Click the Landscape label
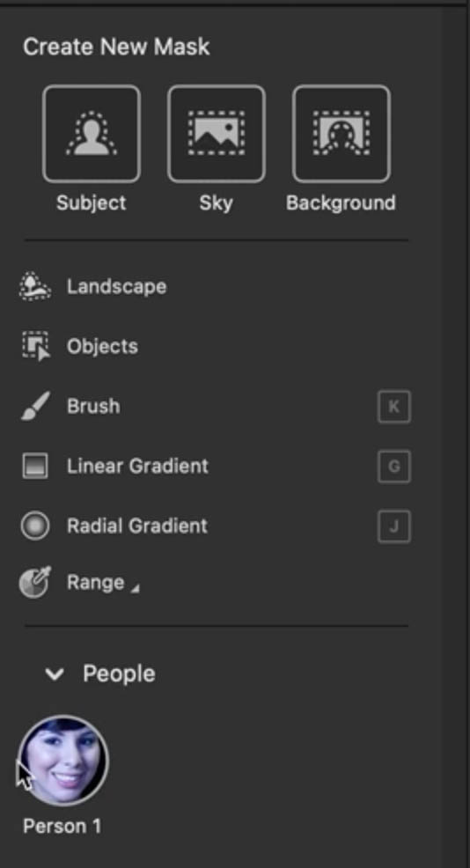Viewport: 470px width, 868px height. click(117, 287)
